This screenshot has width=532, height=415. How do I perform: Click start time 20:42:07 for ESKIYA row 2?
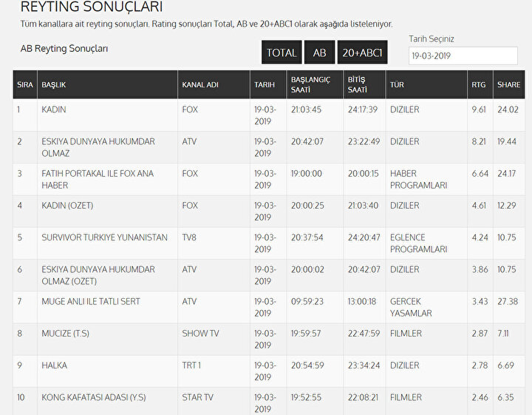point(307,141)
